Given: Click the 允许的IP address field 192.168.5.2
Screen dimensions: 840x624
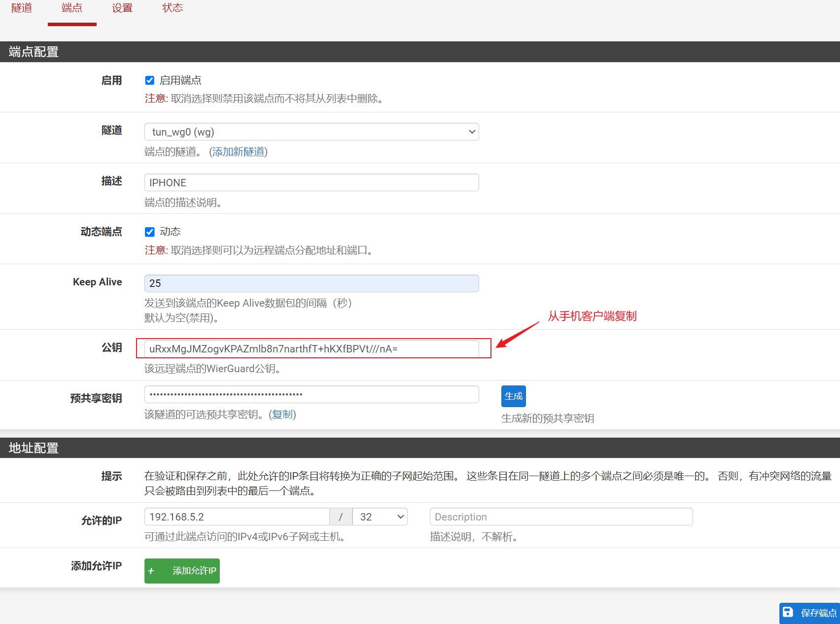Looking at the screenshot, I should point(237,517).
